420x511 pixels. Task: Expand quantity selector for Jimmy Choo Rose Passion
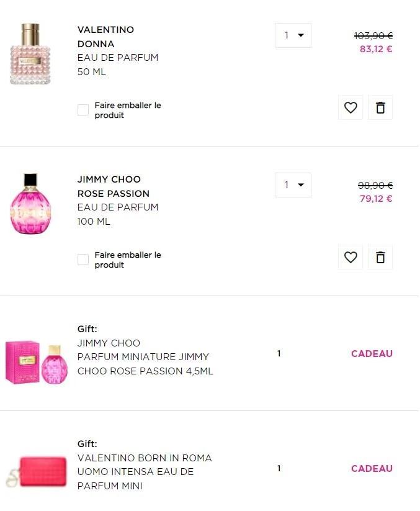pyautogui.click(x=293, y=185)
